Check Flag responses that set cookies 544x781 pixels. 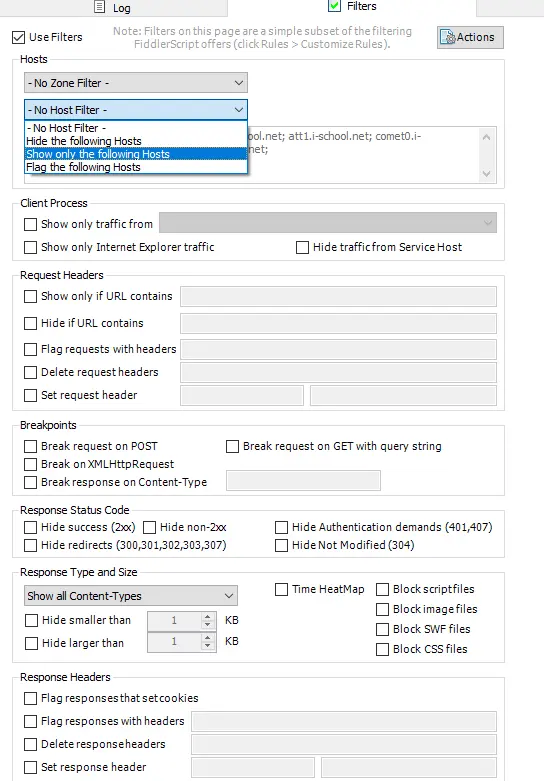tap(30, 699)
